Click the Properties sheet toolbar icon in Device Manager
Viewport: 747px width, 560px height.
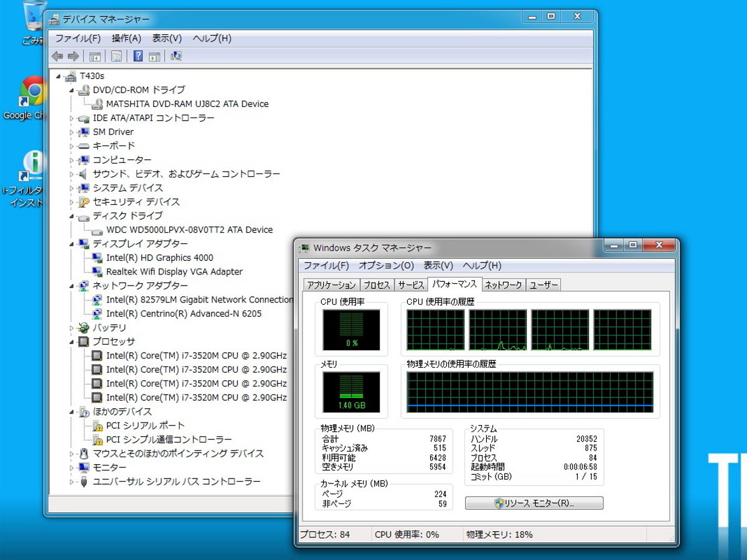click(x=116, y=57)
